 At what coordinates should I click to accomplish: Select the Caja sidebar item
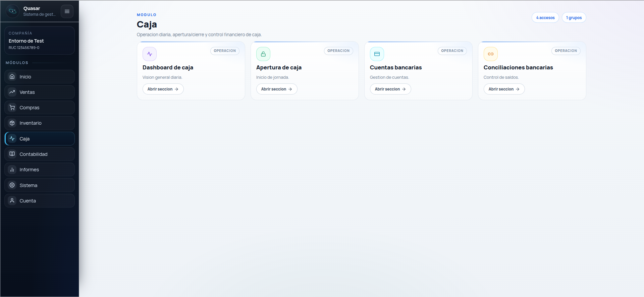coord(40,139)
